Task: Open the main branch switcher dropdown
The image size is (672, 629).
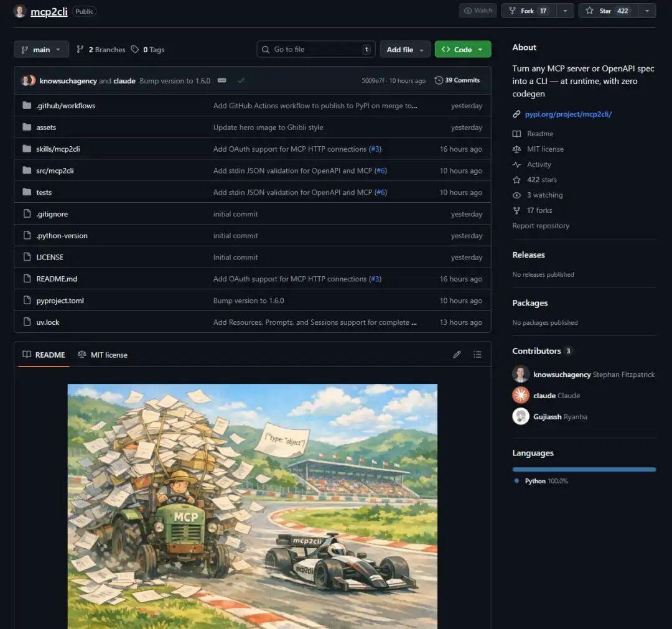Action: 41,50
